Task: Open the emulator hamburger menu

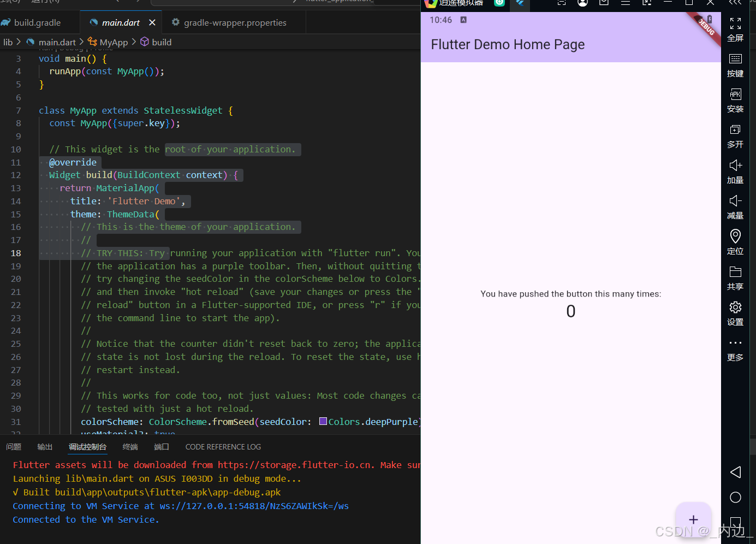Action: click(x=626, y=3)
